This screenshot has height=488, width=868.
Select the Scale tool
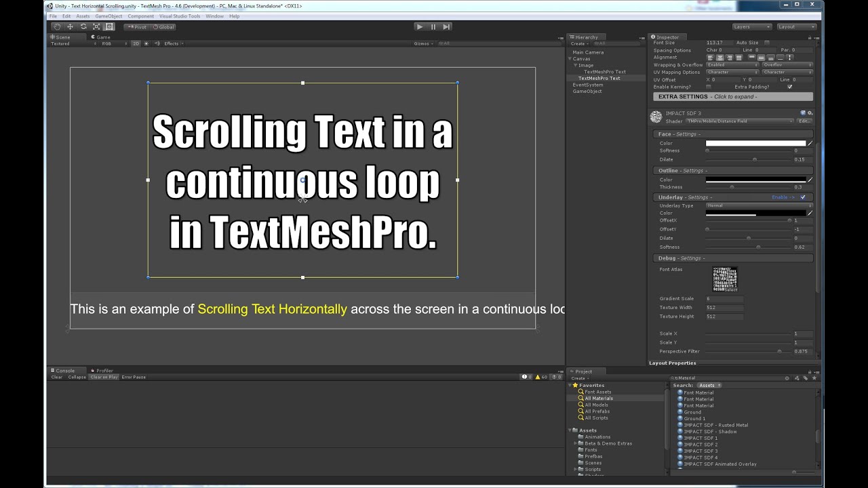click(x=96, y=26)
